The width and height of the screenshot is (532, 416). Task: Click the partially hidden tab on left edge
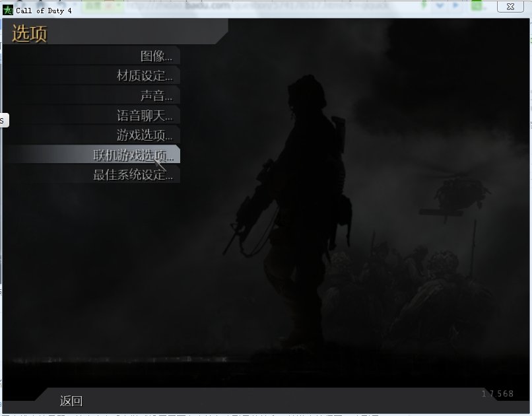point(3,120)
